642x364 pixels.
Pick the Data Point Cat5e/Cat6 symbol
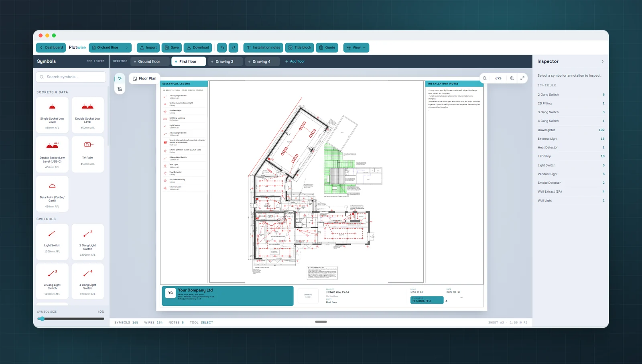(x=52, y=194)
